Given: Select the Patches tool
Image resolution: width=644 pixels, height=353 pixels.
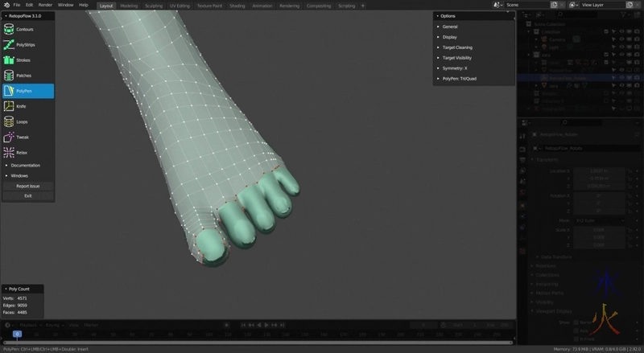Looking at the screenshot, I should 28,76.
